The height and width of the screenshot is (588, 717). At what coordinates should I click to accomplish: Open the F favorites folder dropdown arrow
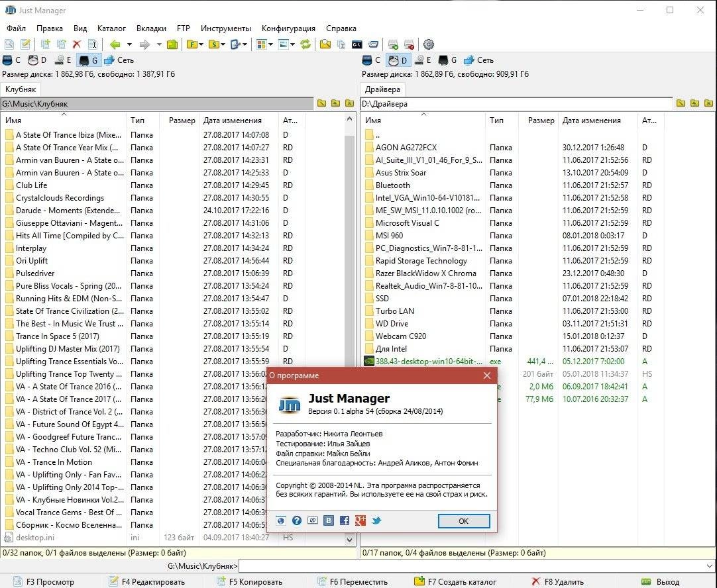coord(201,44)
